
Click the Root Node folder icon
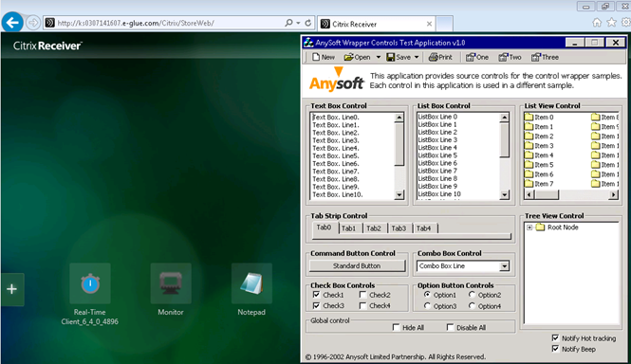tap(540, 227)
